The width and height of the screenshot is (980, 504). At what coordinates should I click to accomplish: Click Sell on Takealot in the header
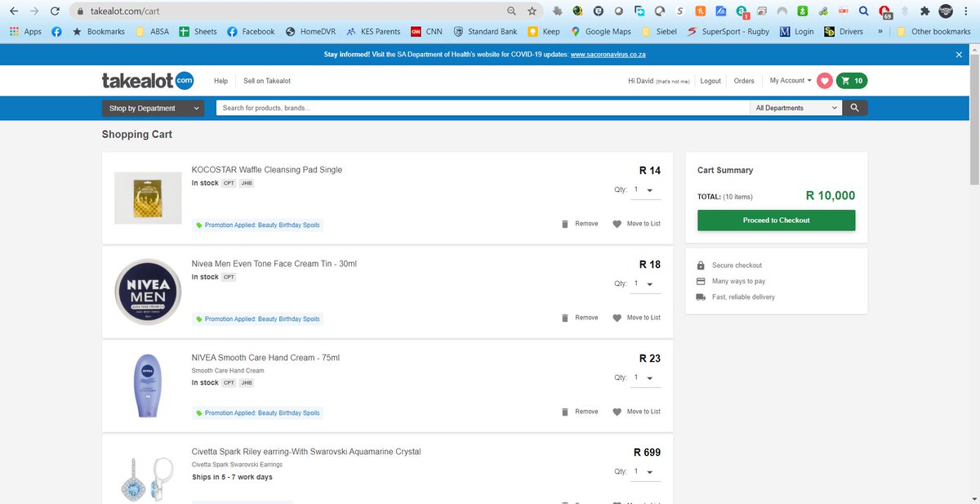pyautogui.click(x=267, y=81)
